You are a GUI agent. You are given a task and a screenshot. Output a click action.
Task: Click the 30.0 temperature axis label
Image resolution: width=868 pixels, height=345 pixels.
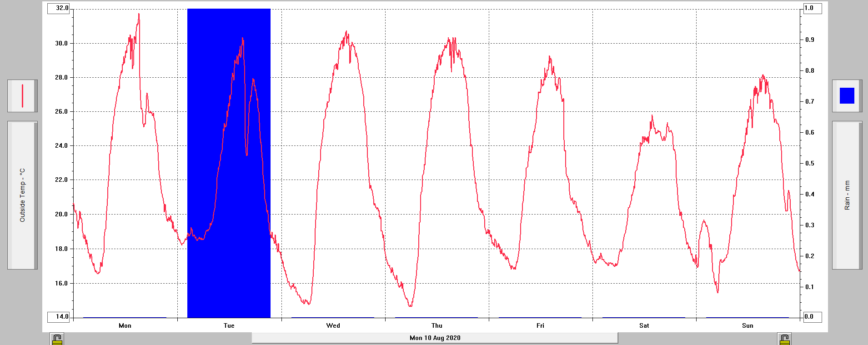61,44
